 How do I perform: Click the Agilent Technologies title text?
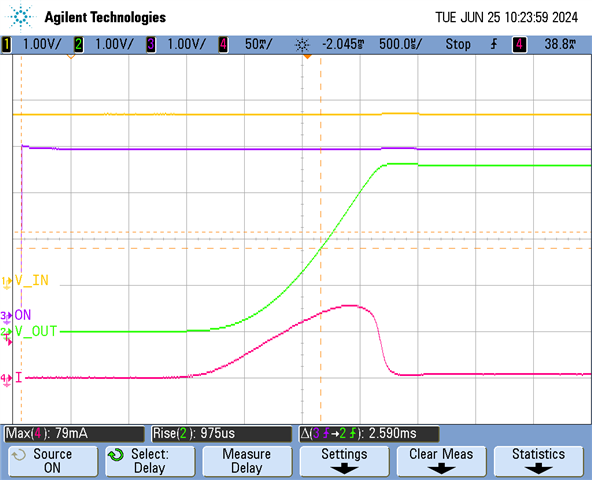point(105,17)
